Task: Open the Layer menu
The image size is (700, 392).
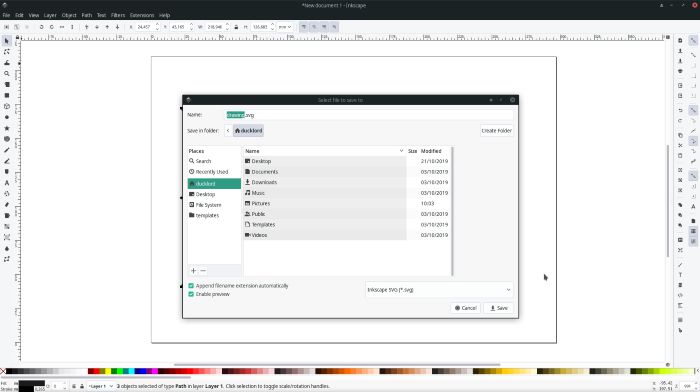Action: (x=50, y=15)
